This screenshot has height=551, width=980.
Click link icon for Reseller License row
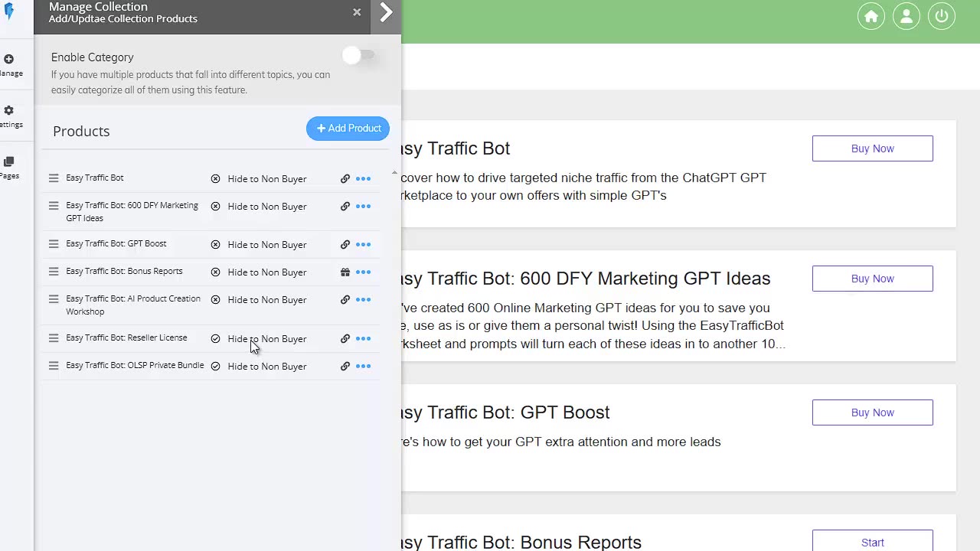345,339
